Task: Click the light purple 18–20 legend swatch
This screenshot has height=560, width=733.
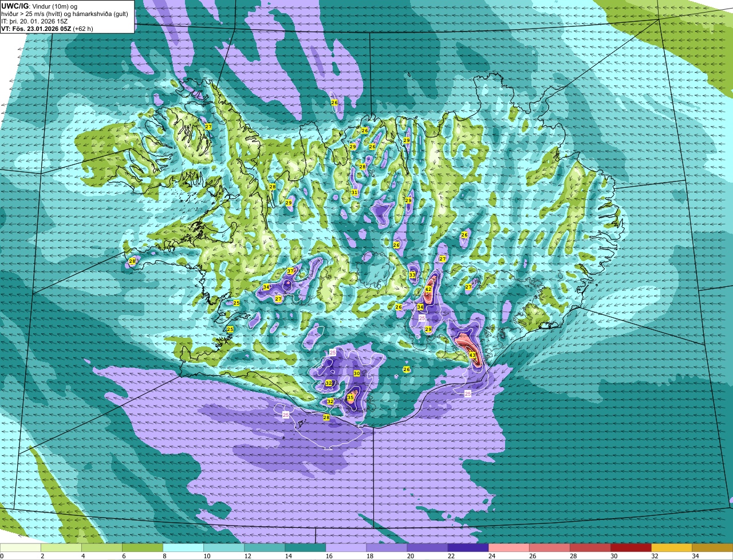Action: coord(387,548)
